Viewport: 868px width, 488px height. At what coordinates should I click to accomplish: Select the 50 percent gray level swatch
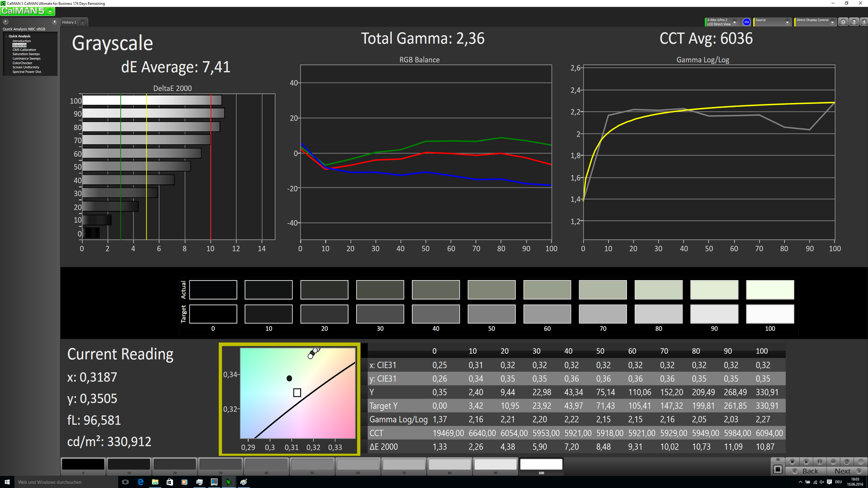tap(312, 465)
